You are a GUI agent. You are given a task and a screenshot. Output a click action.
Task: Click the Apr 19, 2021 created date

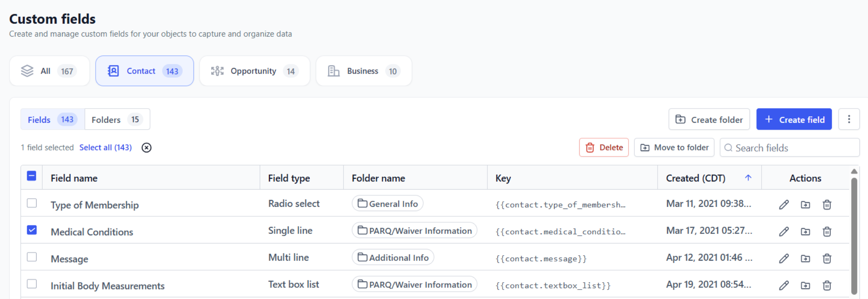coord(709,284)
